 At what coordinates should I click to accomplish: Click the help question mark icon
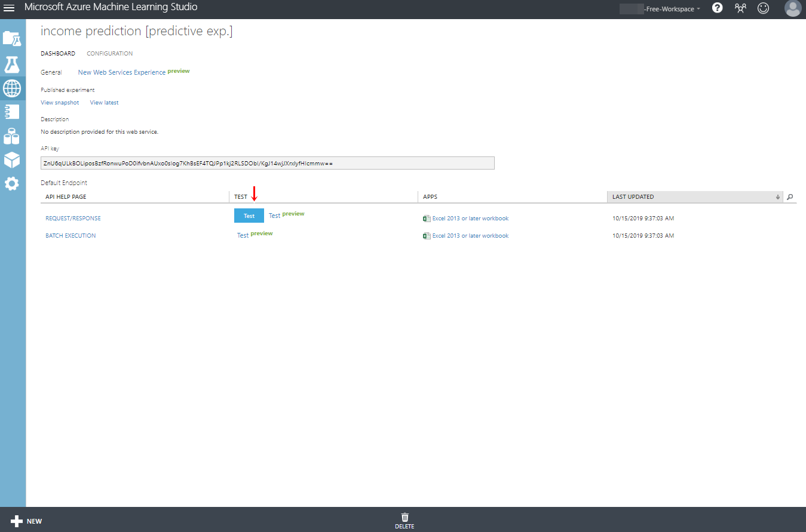pos(718,8)
